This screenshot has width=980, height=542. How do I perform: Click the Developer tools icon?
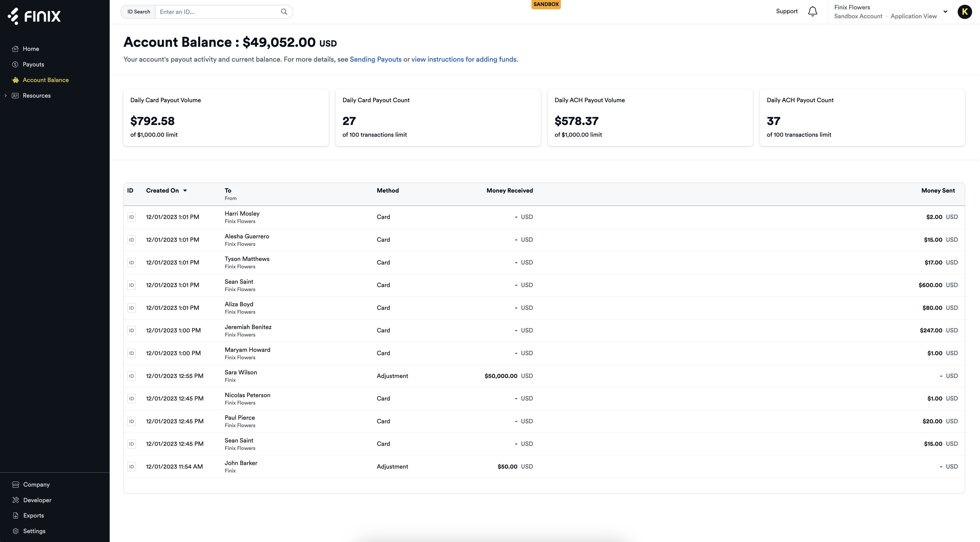pyautogui.click(x=16, y=500)
